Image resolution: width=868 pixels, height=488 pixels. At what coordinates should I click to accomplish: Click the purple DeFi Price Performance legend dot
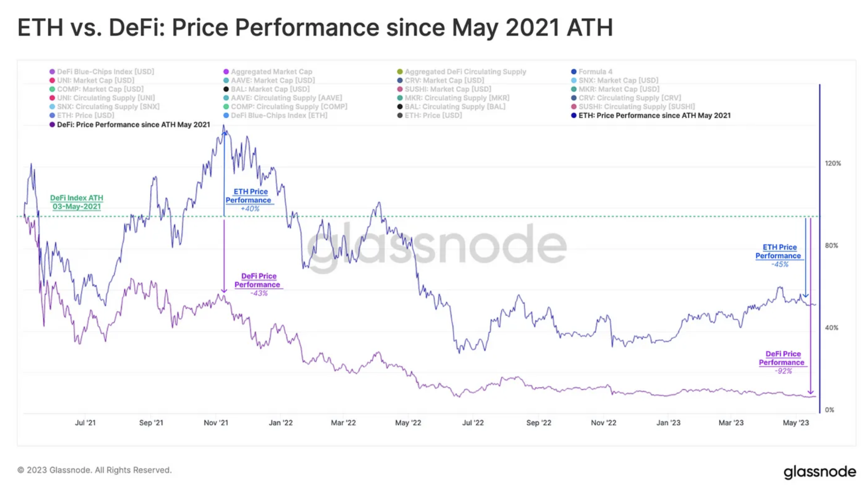pyautogui.click(x=52, y=124)
